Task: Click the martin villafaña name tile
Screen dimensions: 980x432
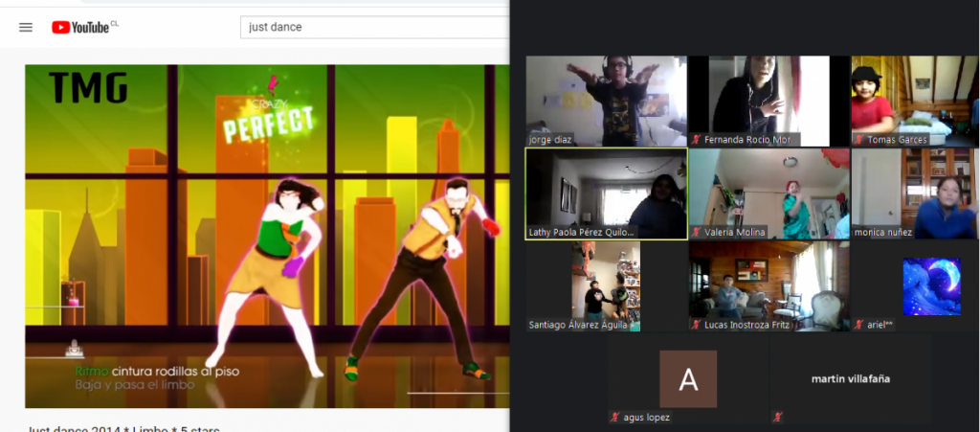Action: click(850, 378)
